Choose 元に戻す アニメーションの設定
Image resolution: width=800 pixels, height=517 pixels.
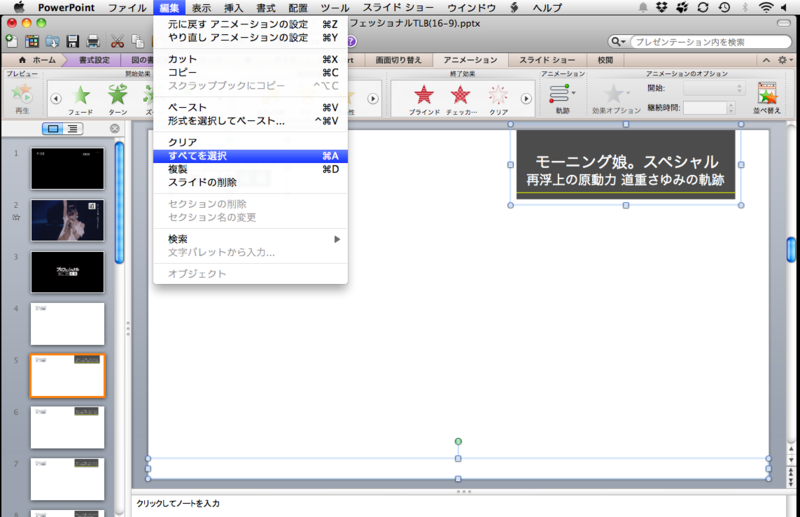(251, 24)
